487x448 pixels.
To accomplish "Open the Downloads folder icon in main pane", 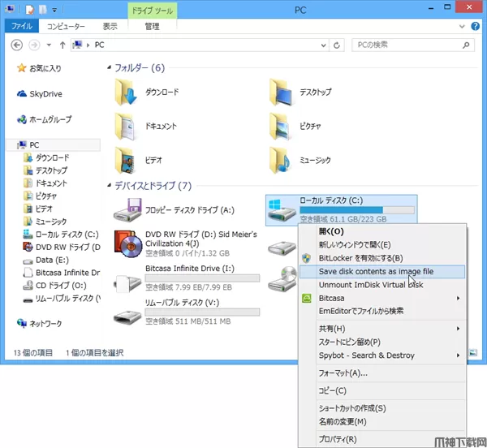I will (x=126, y=93).
